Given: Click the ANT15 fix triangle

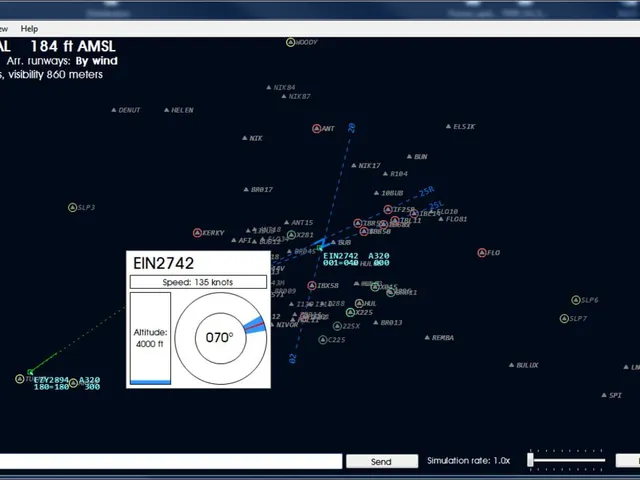Looking at the screenshot, I should (x=287, y=222).
